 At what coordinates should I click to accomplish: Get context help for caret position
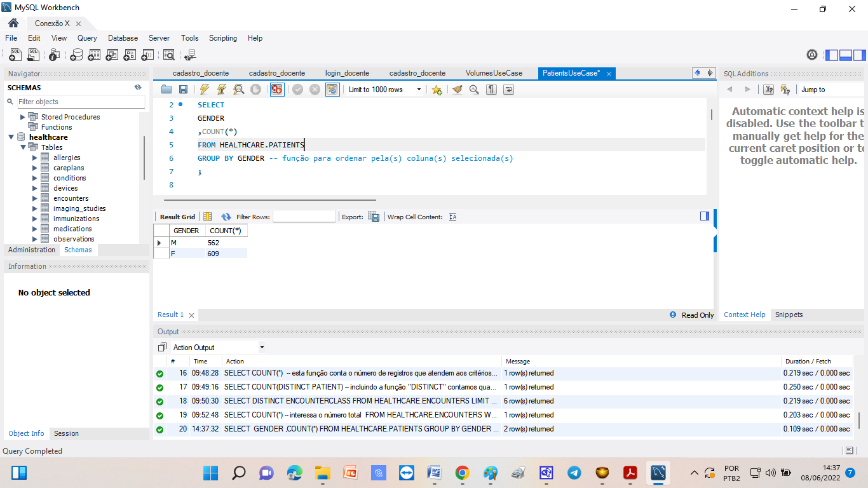click(768, 90)
